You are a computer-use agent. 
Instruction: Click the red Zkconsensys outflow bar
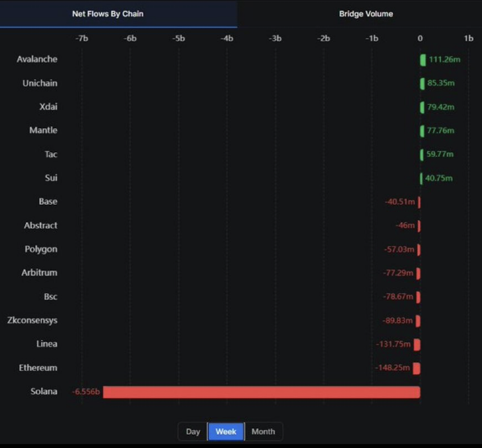point(418,321)
